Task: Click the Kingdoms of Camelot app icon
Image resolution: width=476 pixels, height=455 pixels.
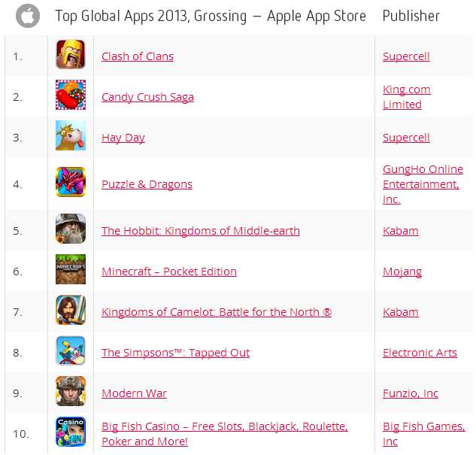Action: 71,310
